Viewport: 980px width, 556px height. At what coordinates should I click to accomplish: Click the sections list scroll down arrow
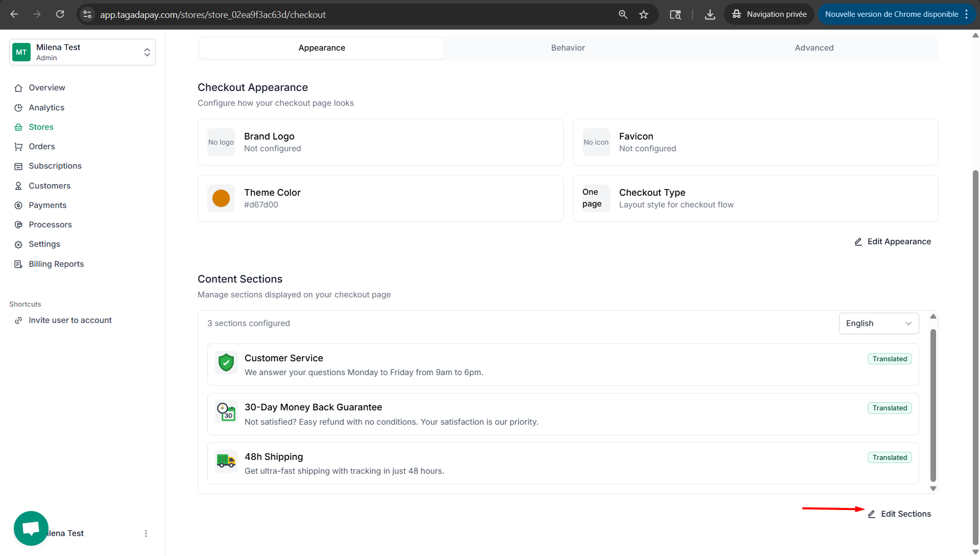933,489
